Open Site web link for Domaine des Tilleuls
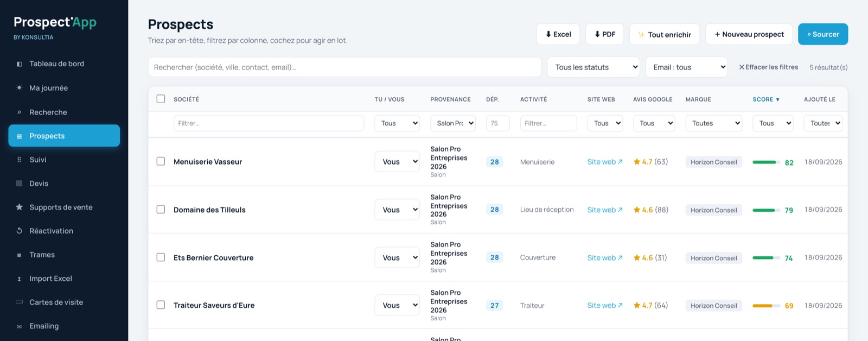This screenshot has width=868, height=341. 605,210
